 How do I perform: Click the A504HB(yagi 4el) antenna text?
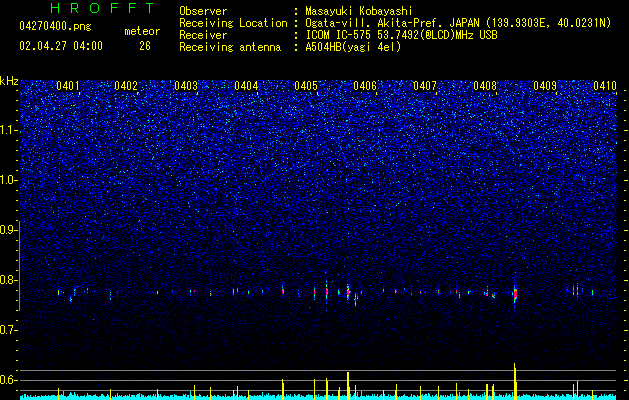point(353,47)
